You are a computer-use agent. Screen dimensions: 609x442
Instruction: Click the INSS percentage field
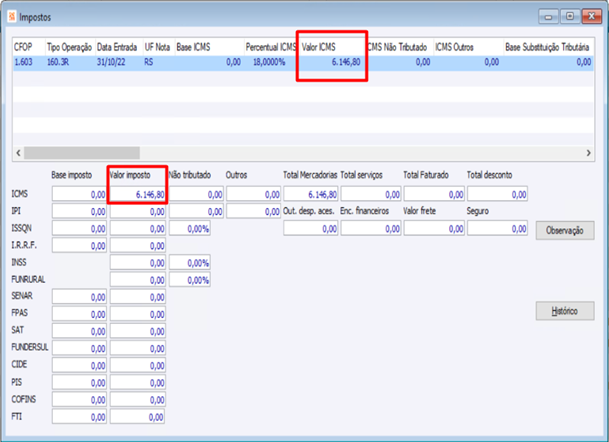[190, 263]
